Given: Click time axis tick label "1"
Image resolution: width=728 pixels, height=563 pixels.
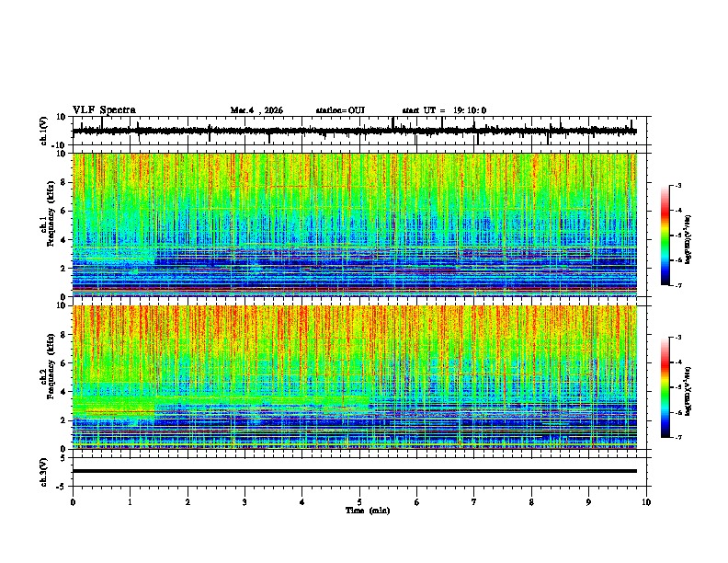Looking at the screenshot, I should [x=130, y=502].
